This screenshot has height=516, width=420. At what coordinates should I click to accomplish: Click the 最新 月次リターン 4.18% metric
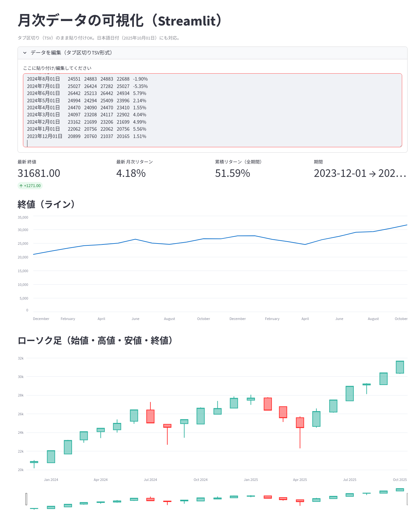pos(131,173)
